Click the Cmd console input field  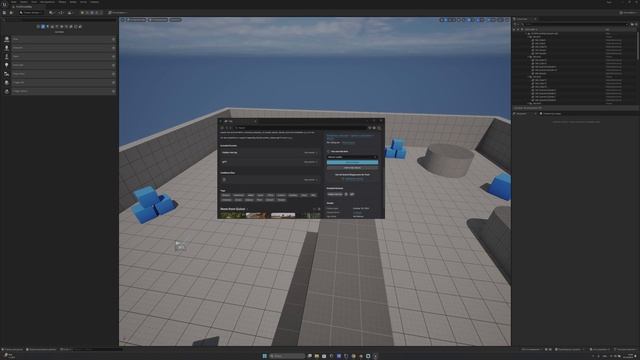pyautogui.click(x=98, y=349)
